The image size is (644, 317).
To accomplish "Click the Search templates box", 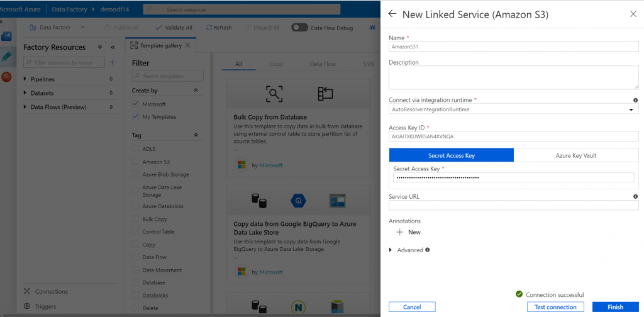I will click(167, 76).
